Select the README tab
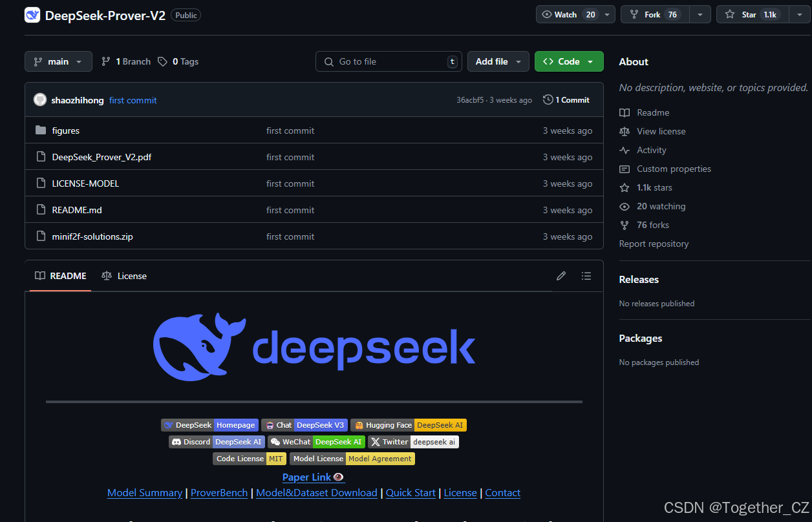 [x=60, y=276]
